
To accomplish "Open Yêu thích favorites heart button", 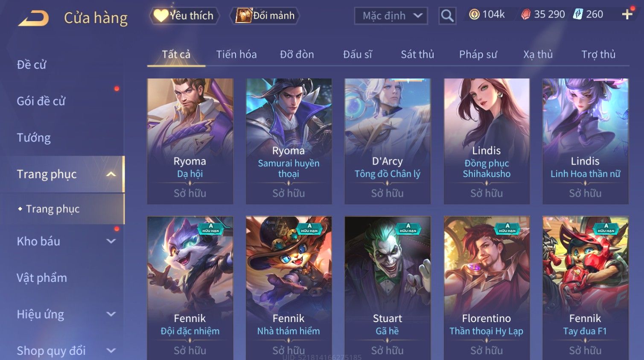I will [x=184, y=16].
